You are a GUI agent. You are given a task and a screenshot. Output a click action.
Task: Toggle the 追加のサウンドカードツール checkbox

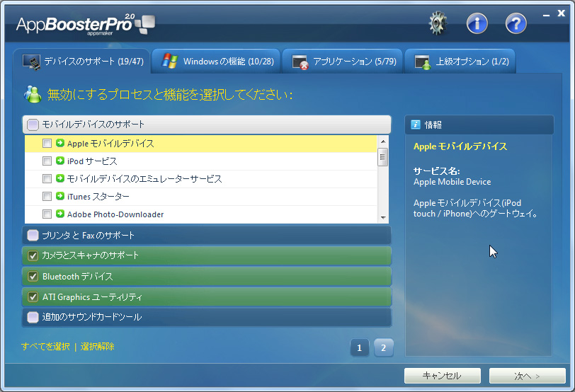click(x=33, y=317)
